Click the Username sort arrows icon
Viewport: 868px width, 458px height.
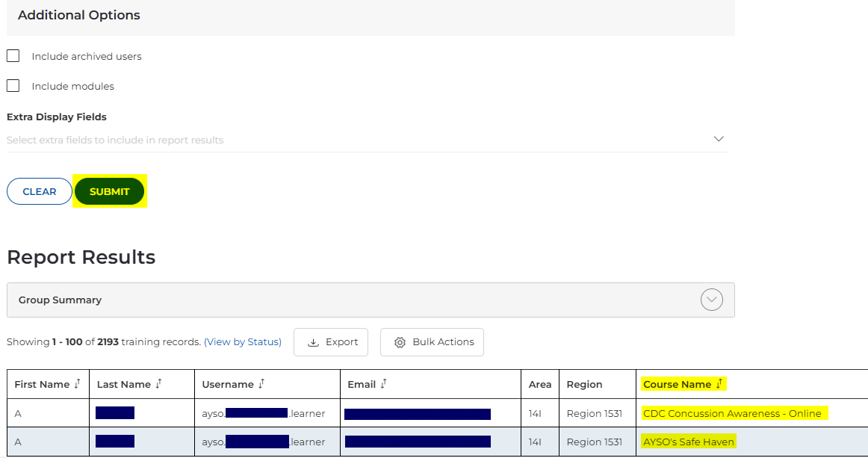261,384
